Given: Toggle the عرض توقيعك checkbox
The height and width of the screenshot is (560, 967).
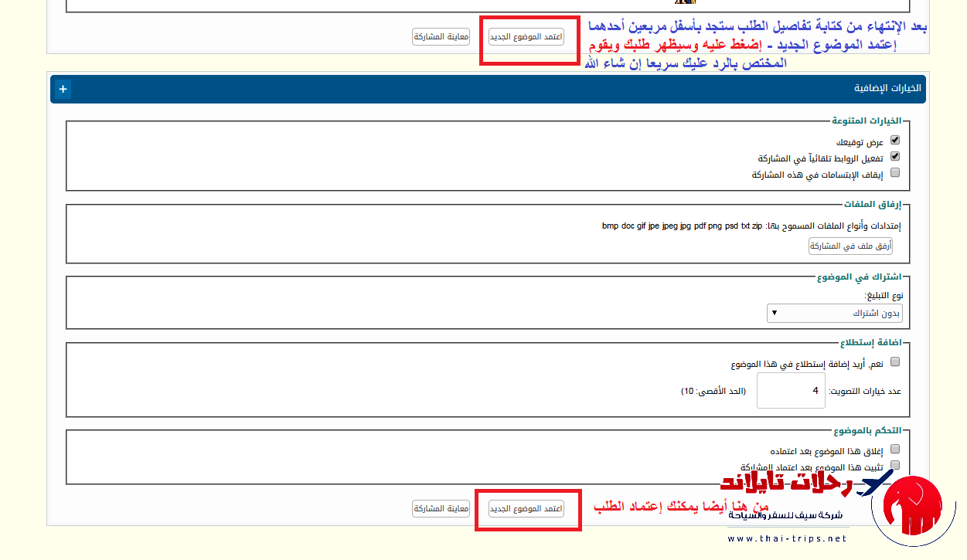Looking at the screenshot, I should click(x=895, y=141).
